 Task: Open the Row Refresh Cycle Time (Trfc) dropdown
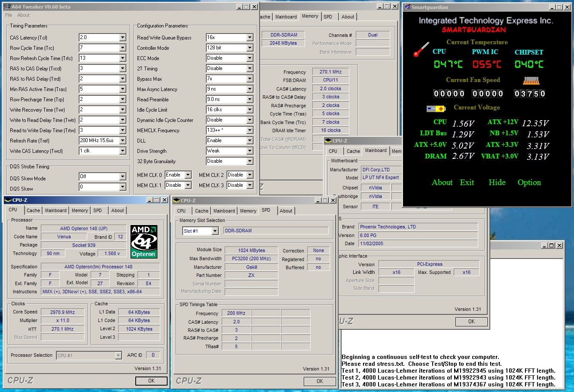(x=122, y=58)
